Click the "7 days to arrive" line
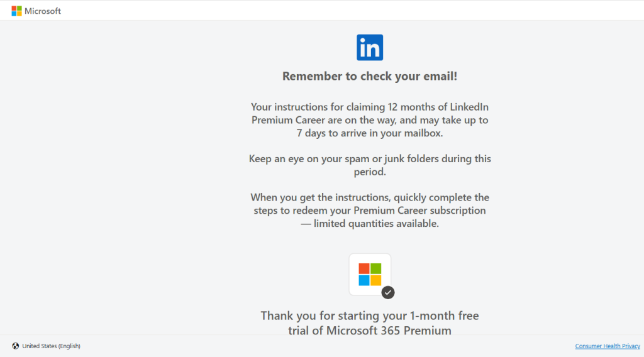Image resolution: width=644 pixels, height=357 pixels. click(370, 133)
